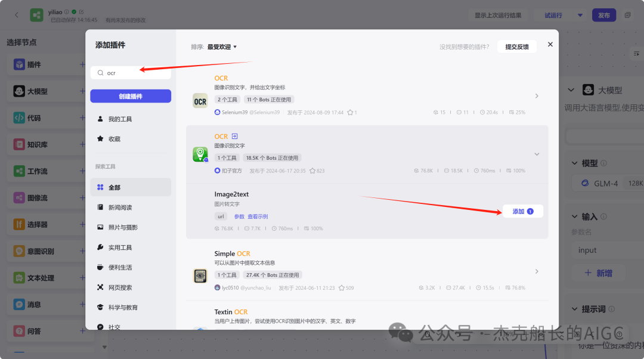Collapse the 模型 section

pos(575,163)
